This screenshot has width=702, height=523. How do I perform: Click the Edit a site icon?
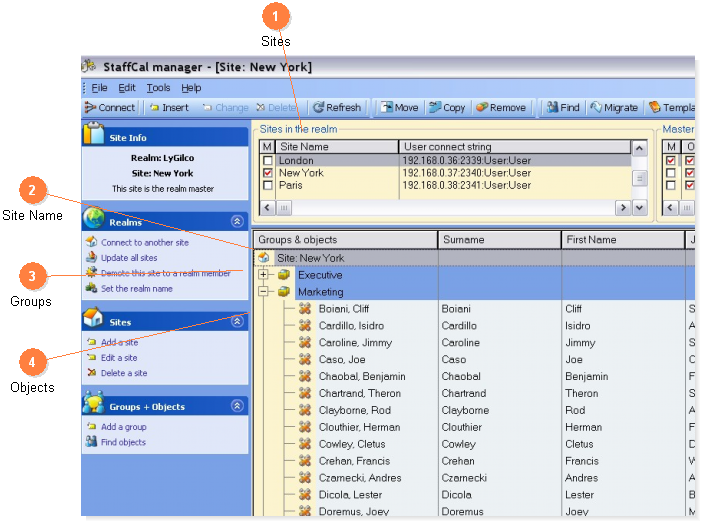[x=91, y=357]
